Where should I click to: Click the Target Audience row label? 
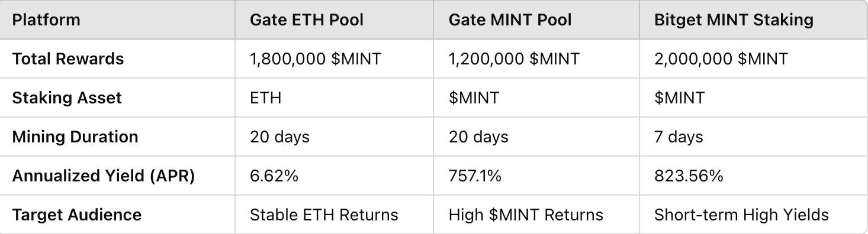point(118,214)
